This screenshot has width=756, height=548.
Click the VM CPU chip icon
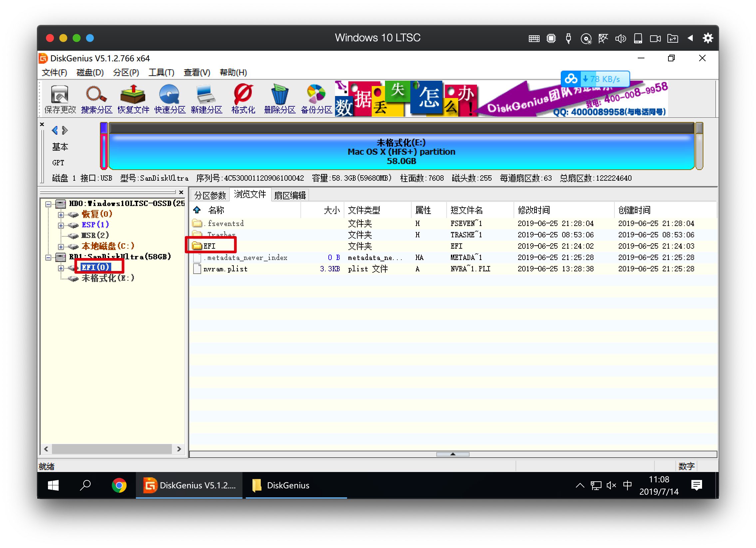click(x=551, y=38)
